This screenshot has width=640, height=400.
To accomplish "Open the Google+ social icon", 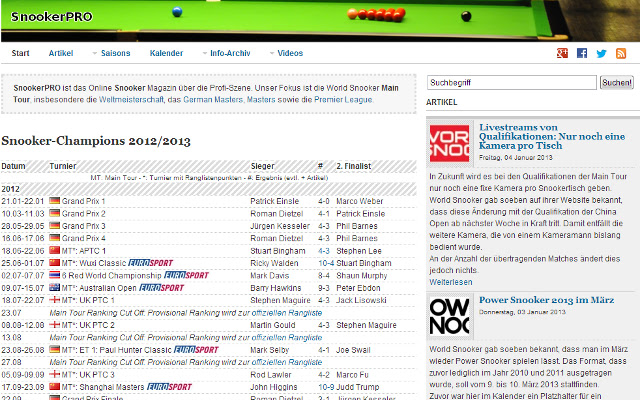I will [x=562, y=53].
